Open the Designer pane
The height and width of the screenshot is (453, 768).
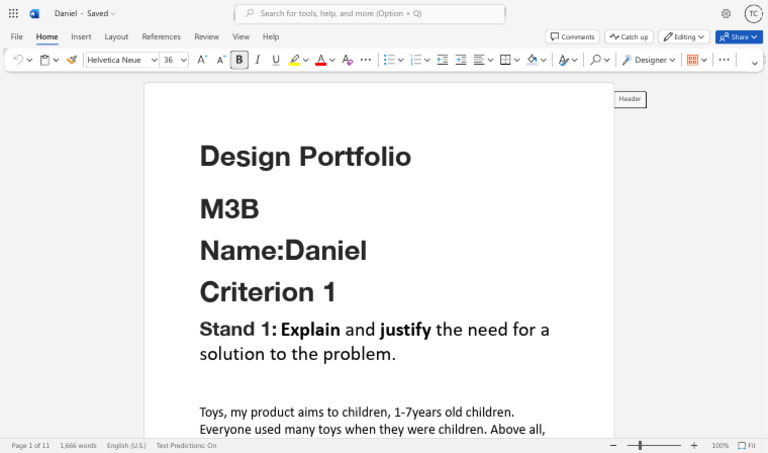point(648,60)
